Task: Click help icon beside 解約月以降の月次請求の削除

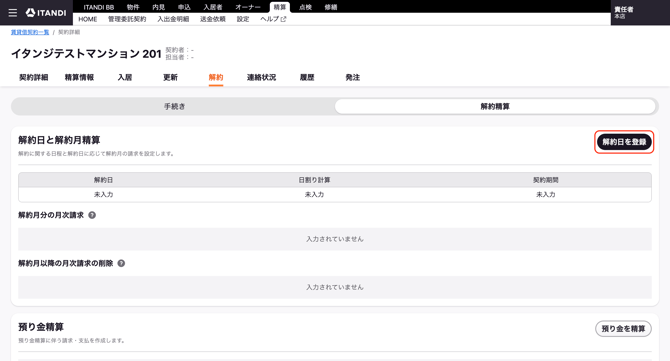Action: pos(121,264)
